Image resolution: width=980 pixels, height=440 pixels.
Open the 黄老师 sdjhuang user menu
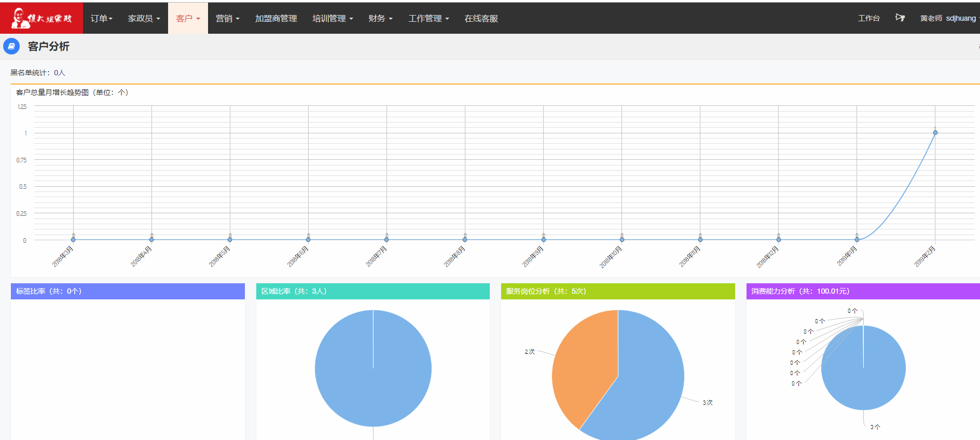(949, 18)
